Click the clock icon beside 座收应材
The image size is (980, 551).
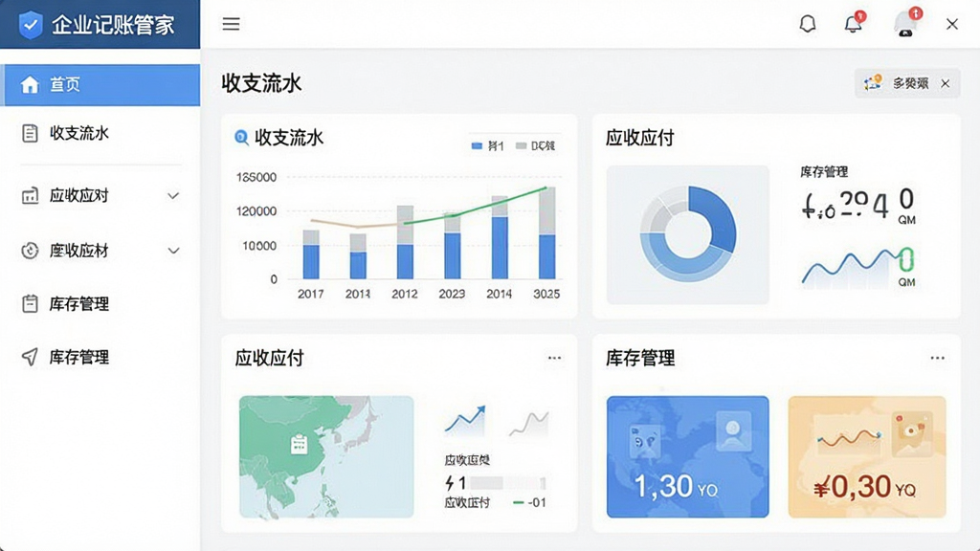pos(30,251)
